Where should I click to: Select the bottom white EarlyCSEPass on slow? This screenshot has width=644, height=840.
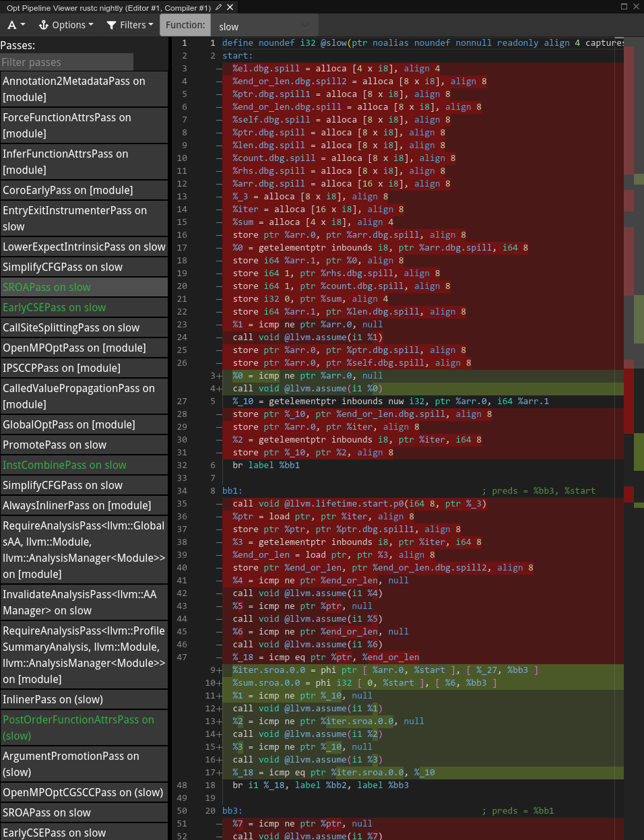coord(84,832)
